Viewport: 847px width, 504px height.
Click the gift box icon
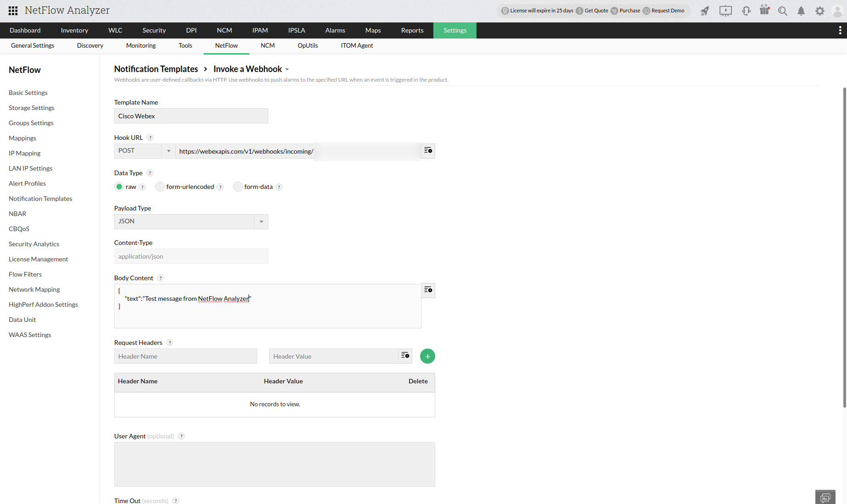pos(764,10)
